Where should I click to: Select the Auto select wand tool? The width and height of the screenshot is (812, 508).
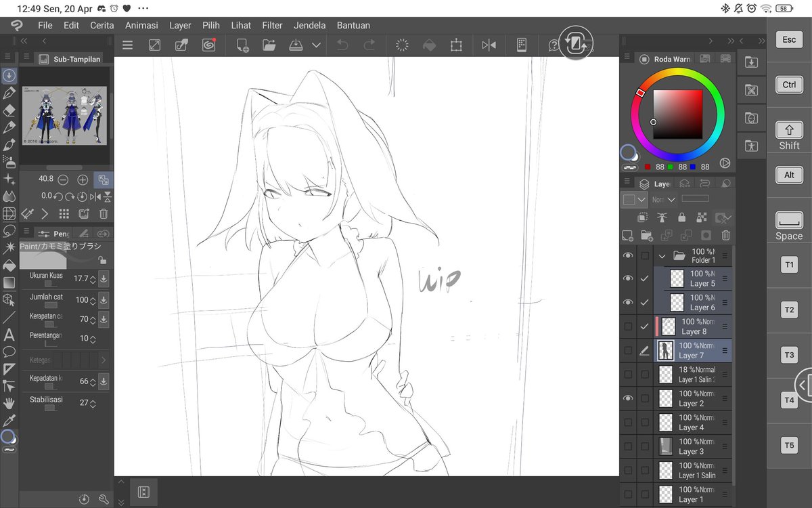coord(9,248)
